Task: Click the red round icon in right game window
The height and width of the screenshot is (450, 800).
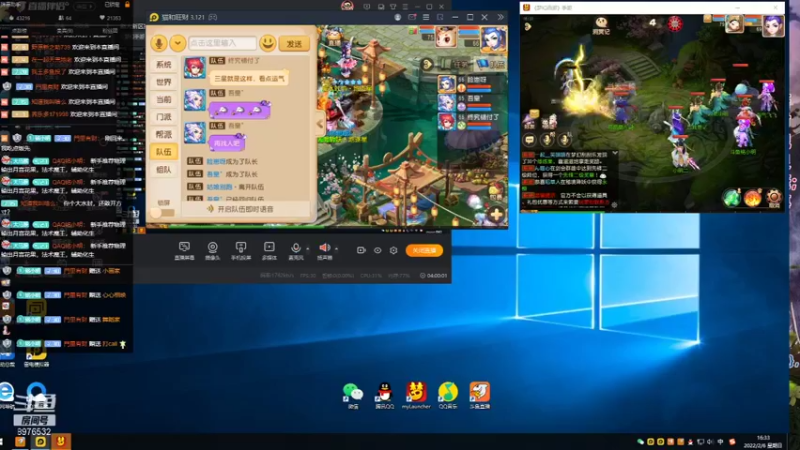Action: 674,24
